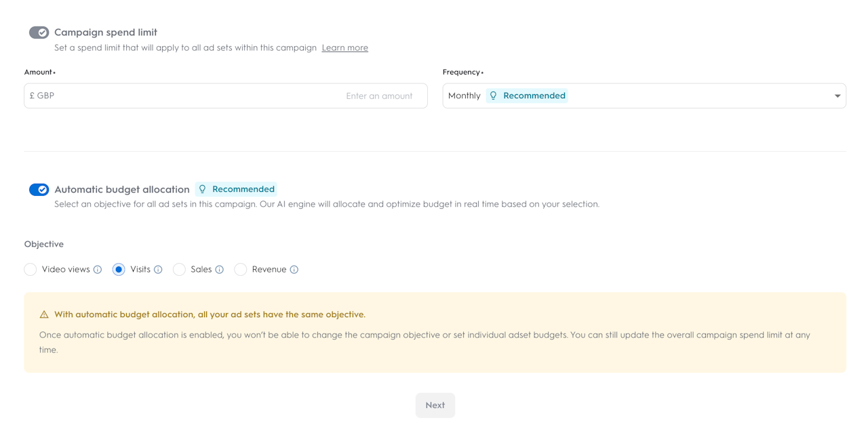This screenshot has height=427, width=868.
Task: Choose Sales as campaign objective
Action: click(x=179, y=270)
